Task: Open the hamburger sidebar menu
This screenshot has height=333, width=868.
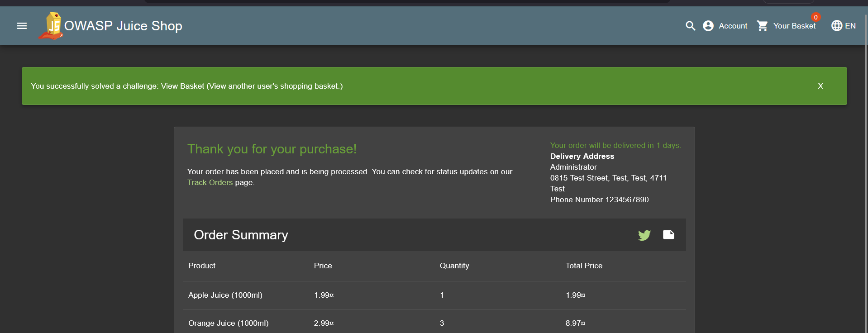Action: click(22, 26)
